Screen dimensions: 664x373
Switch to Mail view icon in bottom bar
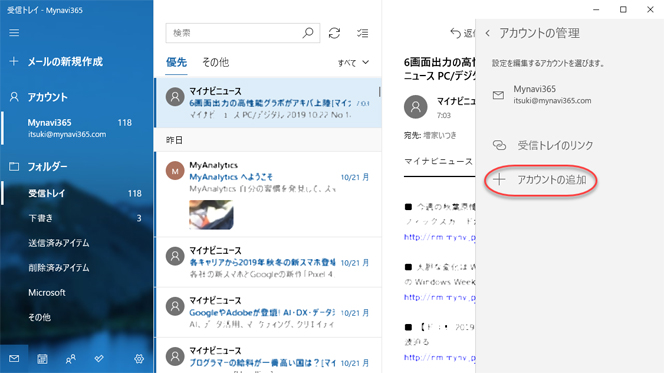click(14, 359)
